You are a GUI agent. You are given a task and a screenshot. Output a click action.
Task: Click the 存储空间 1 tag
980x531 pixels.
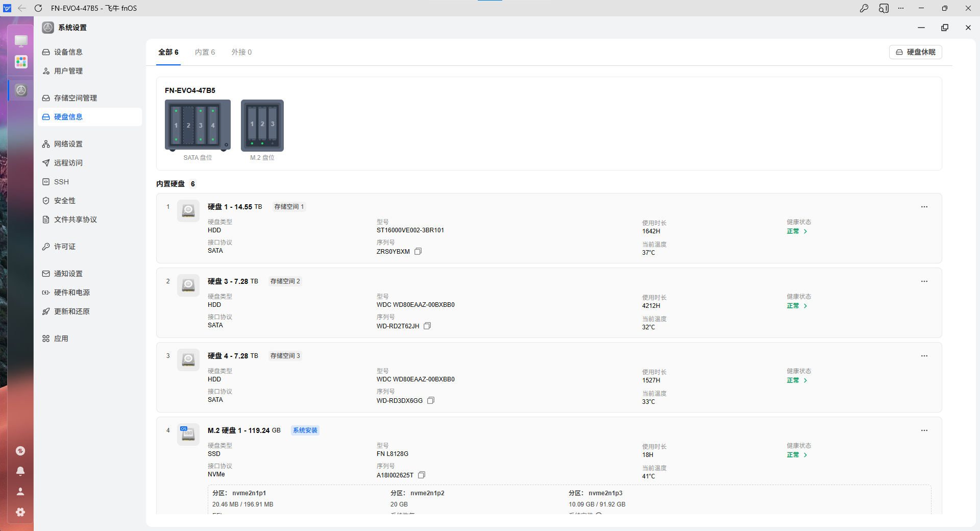click(x=289, y=207)
